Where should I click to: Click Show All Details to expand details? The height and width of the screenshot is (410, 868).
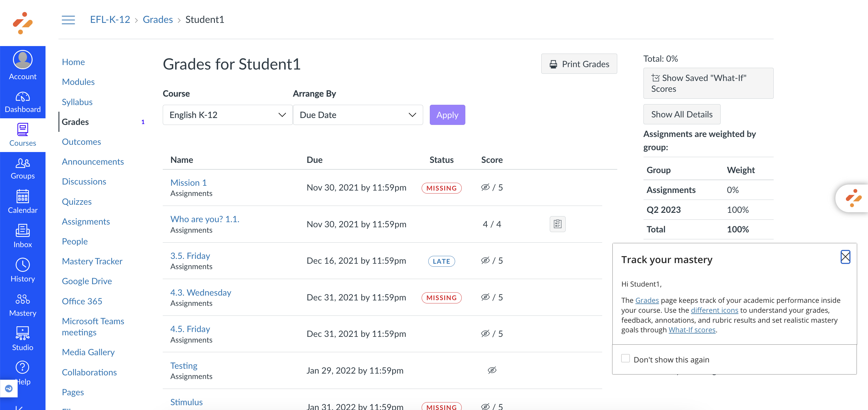click(x=681, y=114)
